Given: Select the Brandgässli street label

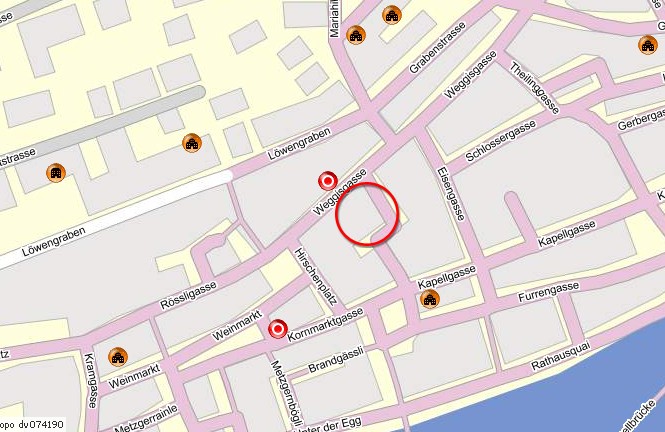Looking at the screenshot, I should [335, 360].
